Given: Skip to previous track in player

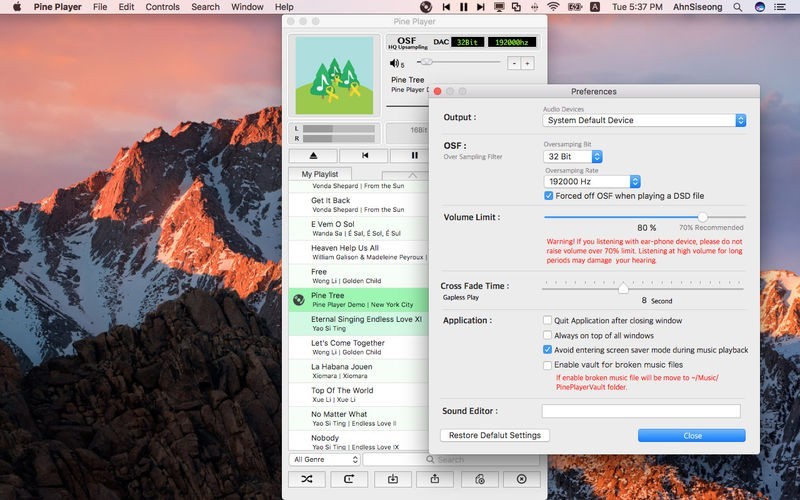Looking at the screenshot, I should pos(364,156).
